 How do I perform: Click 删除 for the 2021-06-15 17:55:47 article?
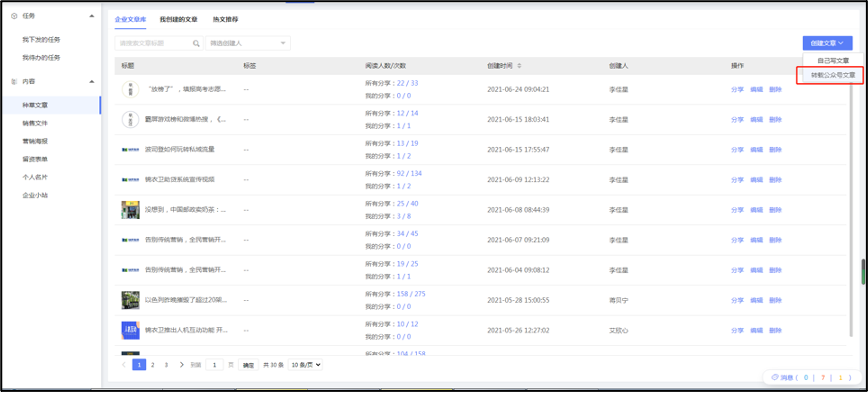775,149
